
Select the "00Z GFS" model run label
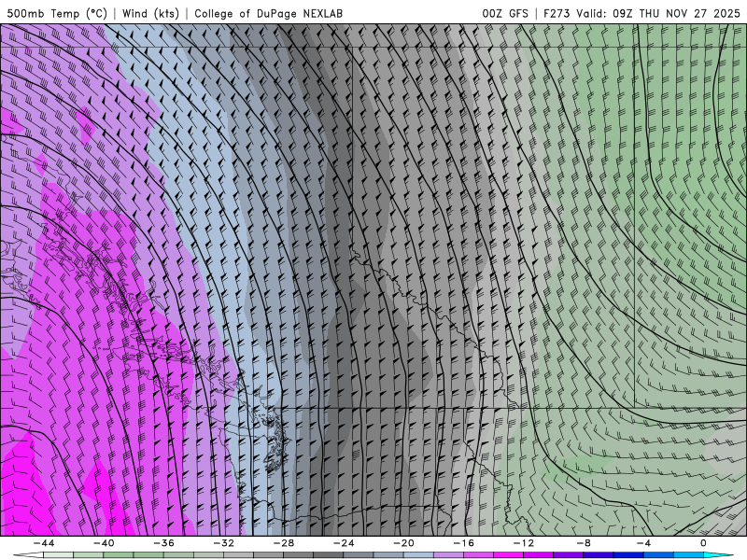click(505, 13)
